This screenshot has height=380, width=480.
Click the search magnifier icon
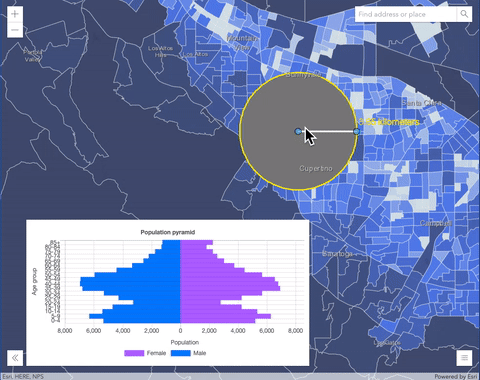[464, 14]
